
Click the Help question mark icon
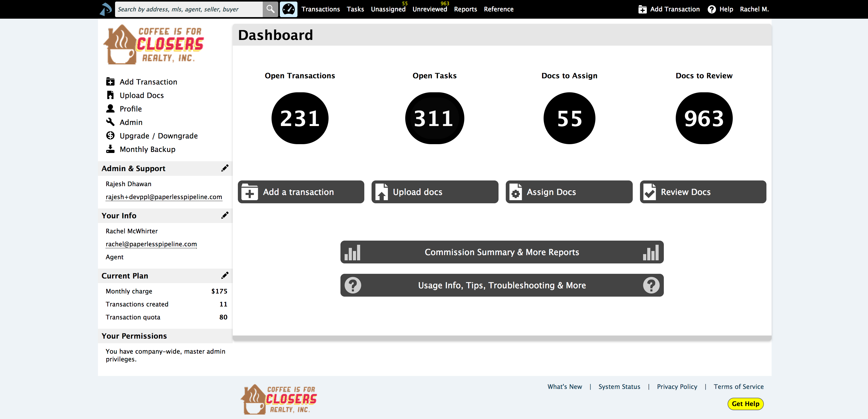point(711,9)
